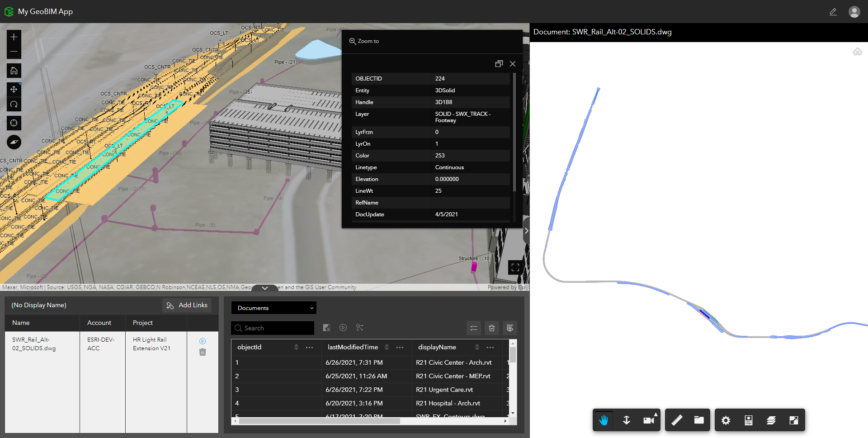Click the Project column header

pos(156,323)
